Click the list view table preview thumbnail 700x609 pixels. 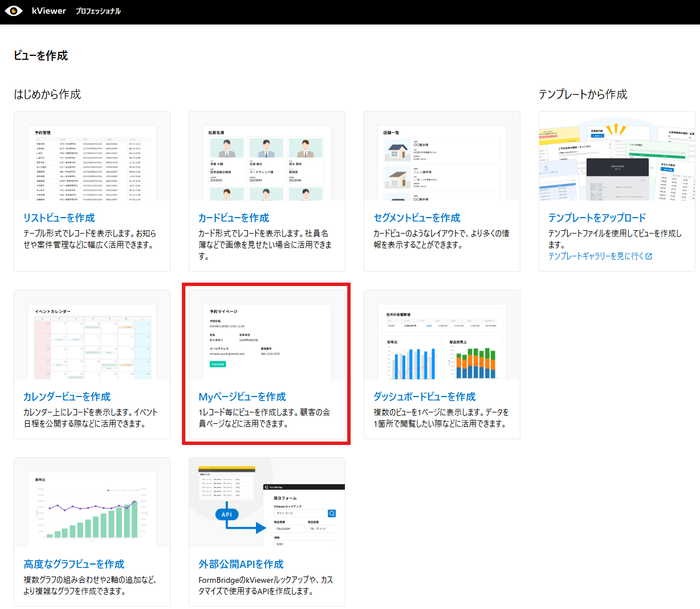[x=92, y=162]
